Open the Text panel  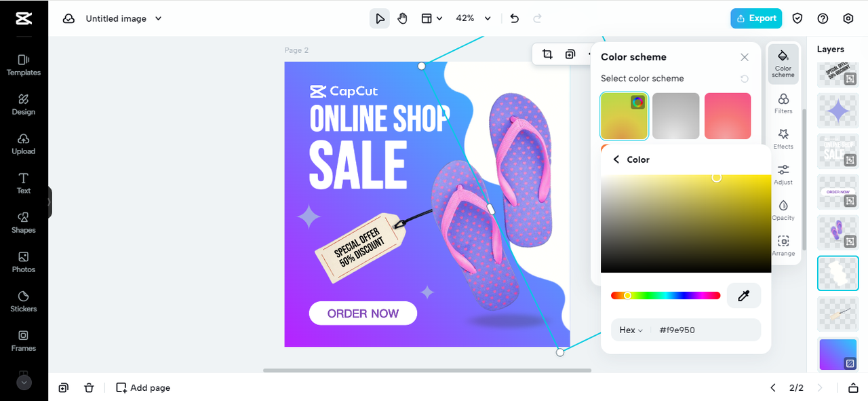tap(24, 183)
